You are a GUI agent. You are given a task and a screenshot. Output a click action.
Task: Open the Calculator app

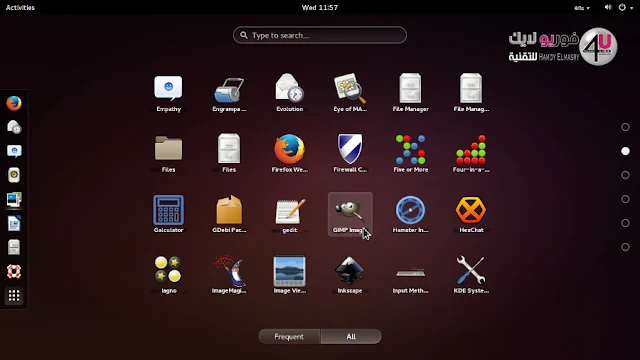168,214
